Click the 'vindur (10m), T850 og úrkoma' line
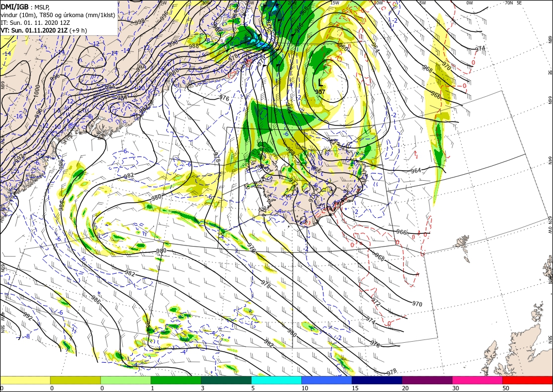 (58, 15)
